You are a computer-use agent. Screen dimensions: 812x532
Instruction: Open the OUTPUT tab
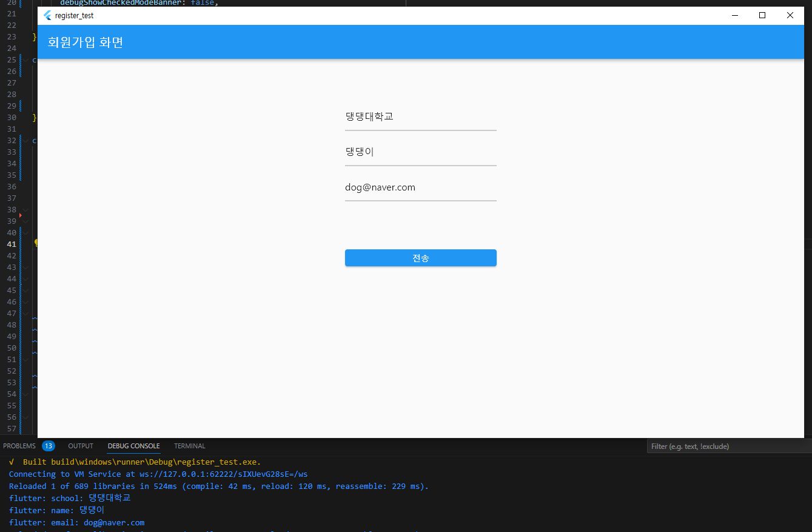(x=81, y=446)
